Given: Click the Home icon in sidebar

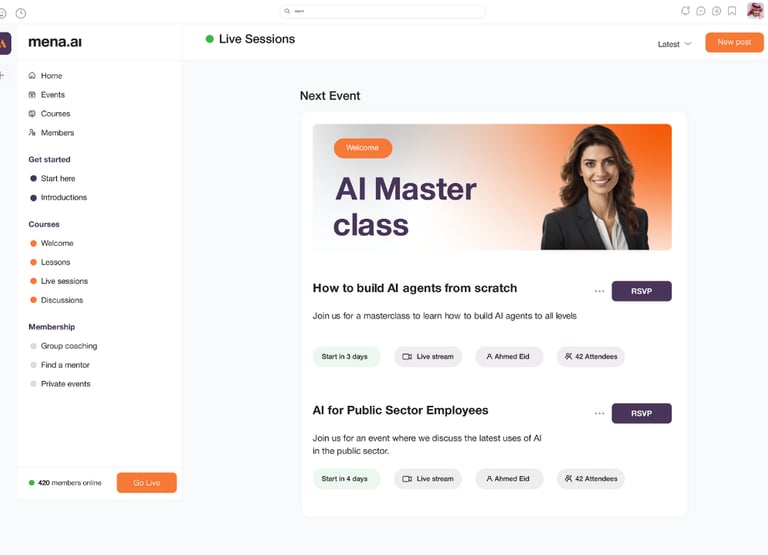Looking at the screenshot, I should [x=32, y=75].
